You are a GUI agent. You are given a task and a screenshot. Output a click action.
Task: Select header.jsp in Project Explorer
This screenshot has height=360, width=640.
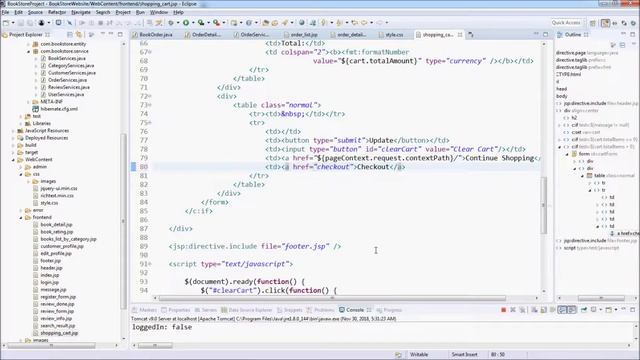pyautogui.click(x=51, y=268)
